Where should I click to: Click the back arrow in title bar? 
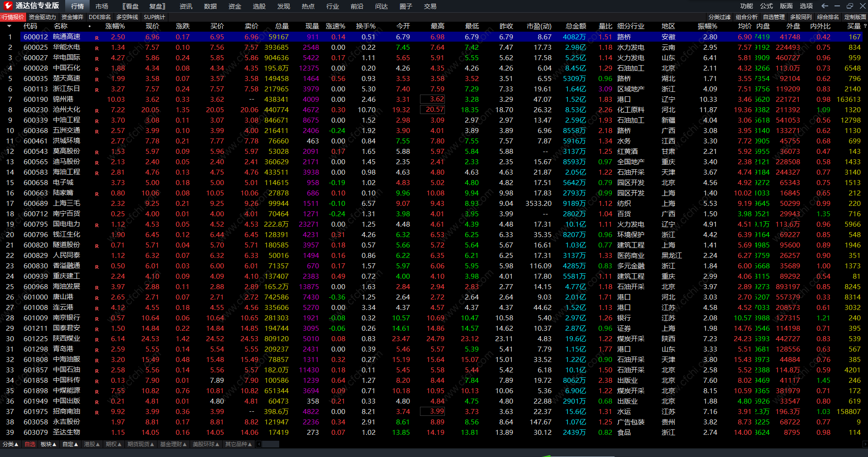(x=825, y=6)
